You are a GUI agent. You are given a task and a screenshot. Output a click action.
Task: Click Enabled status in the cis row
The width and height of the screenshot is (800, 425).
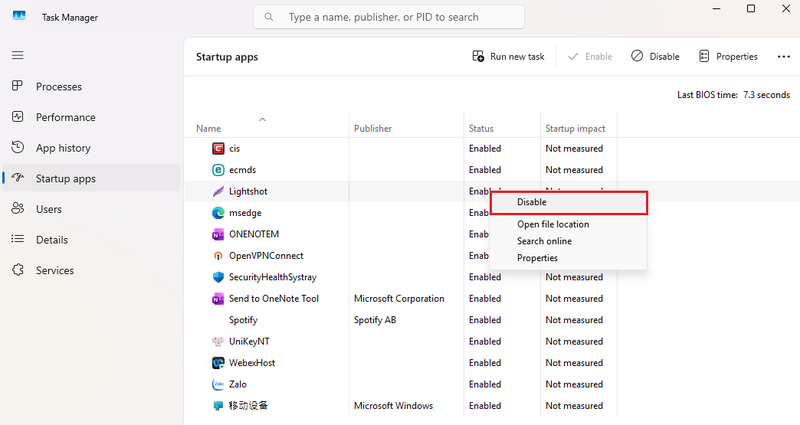click(485, 148)
